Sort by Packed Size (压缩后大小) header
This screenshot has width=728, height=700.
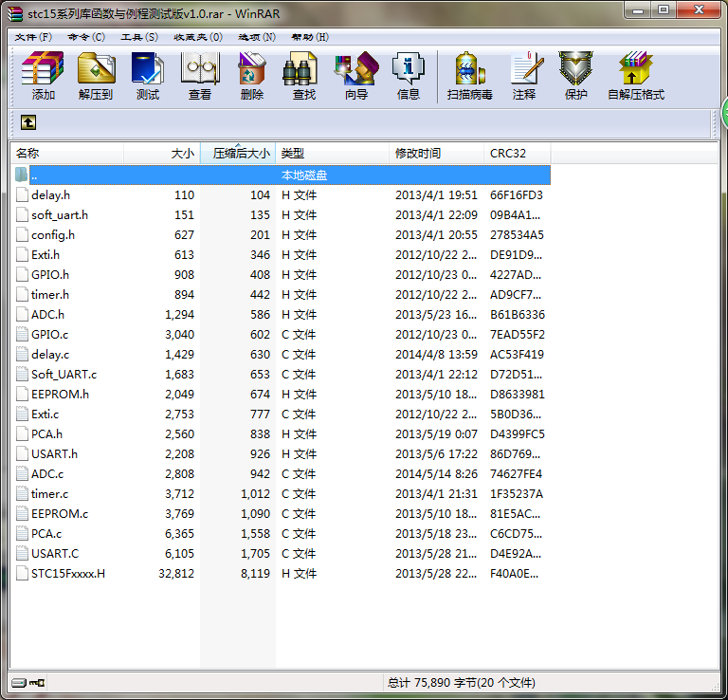[238, 154]
